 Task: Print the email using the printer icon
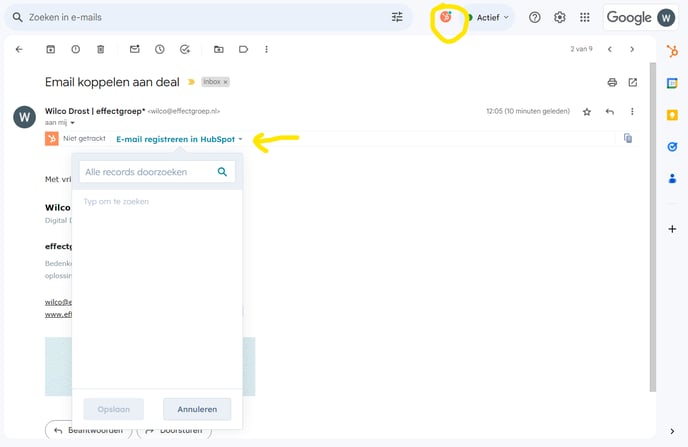(x=612, y=82)
